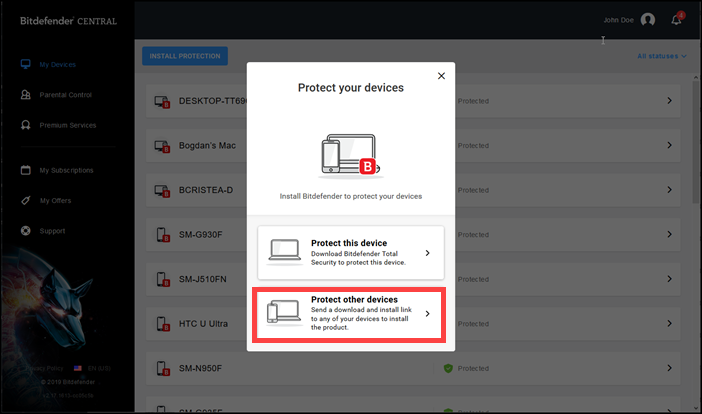Click the SM-J510FN phone icon
This screenshot has height=414, width=702.
click(163, 280)
